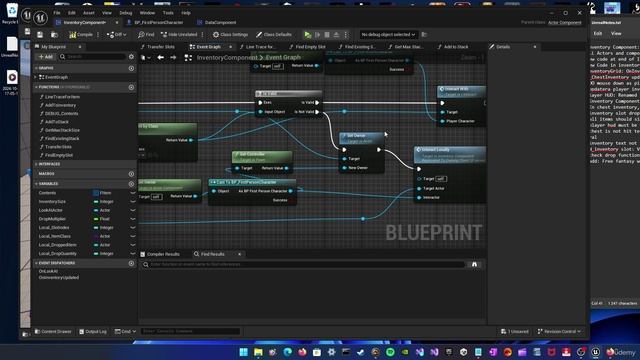Viewport: 640px width, 360px height.
Task: Toggle visibility eye for Local_ItemClass variable
Action: point(132,236)
